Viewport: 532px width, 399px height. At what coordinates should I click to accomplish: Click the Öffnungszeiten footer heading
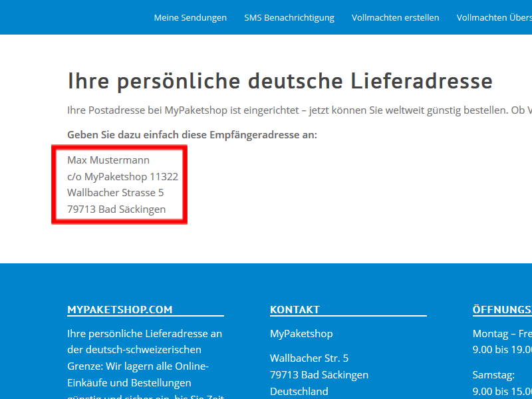502,310
